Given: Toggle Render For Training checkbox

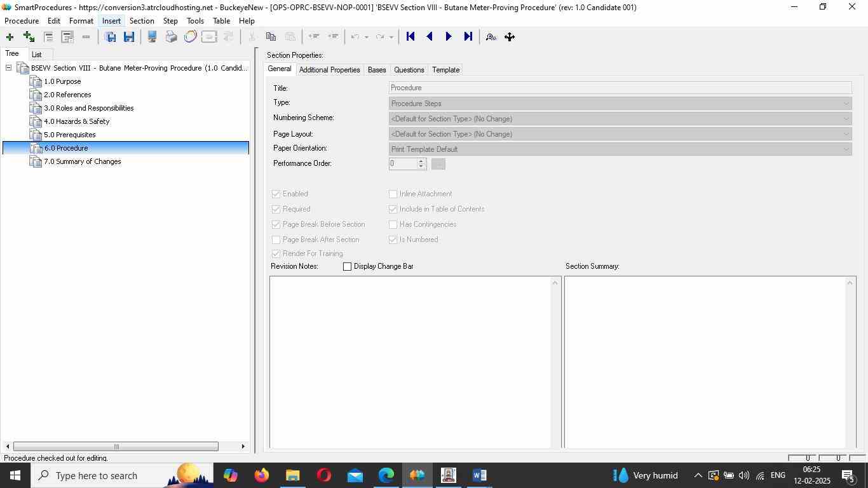Looking at the screenshot, I should (x=276, y=254).
